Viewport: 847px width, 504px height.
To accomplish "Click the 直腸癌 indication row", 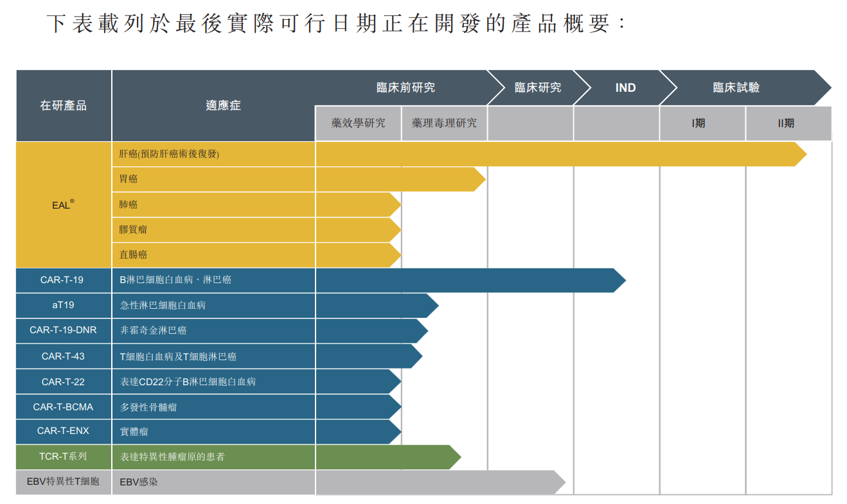I will click(x=213, y=255).
